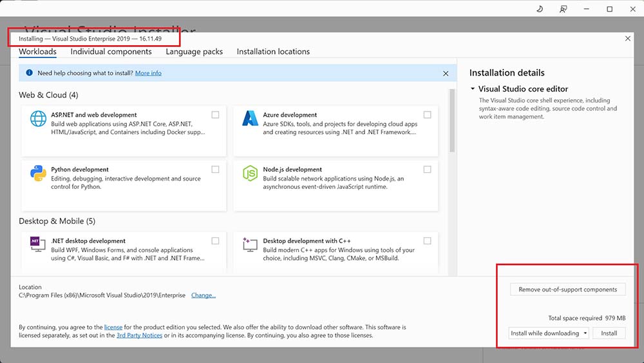The image size is (644, 363).
Task: Click the Desktop development with C++ icon
Action: coord(250,244)
